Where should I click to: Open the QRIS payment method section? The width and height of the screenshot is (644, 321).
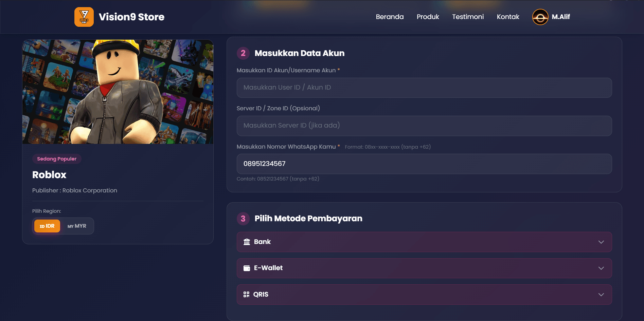tap(424, 295)
